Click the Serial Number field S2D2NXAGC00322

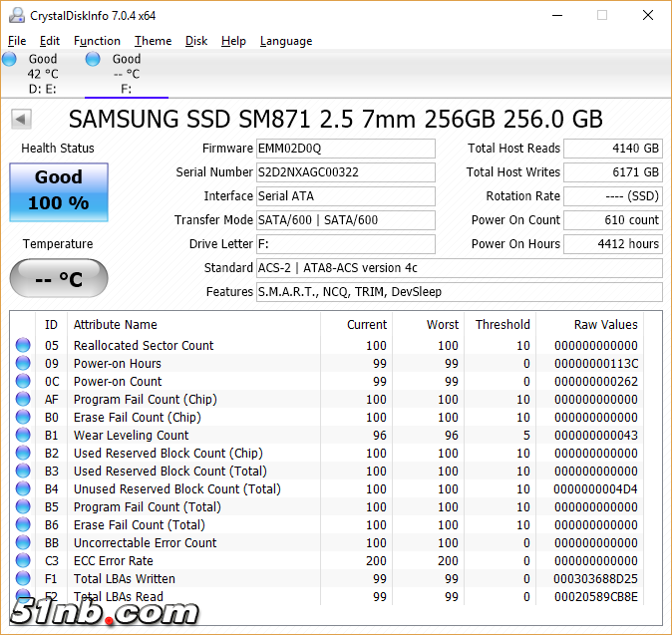coord(345,172)
